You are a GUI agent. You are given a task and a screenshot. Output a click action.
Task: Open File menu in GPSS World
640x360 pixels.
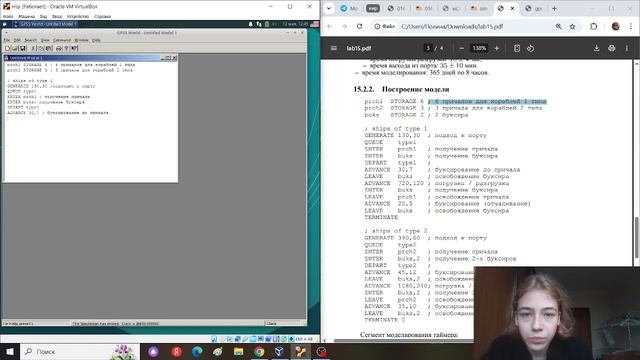coord(7,40)
